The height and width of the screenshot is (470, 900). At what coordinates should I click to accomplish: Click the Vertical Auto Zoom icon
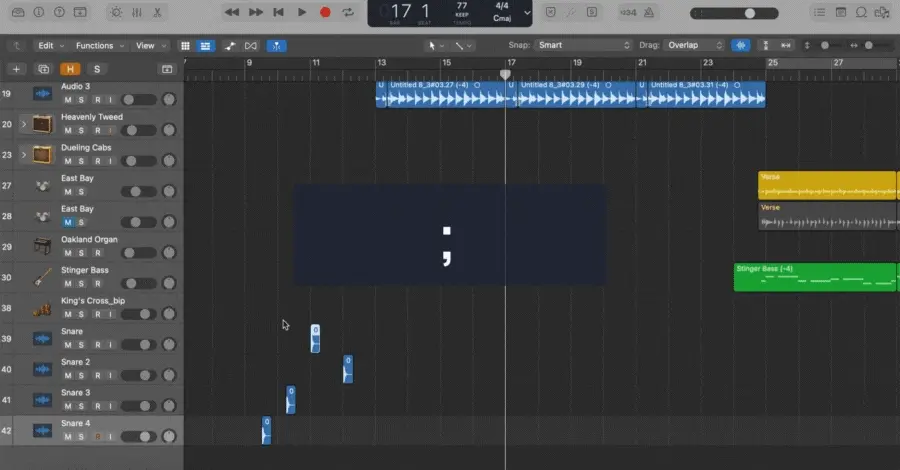pos(765,45)
